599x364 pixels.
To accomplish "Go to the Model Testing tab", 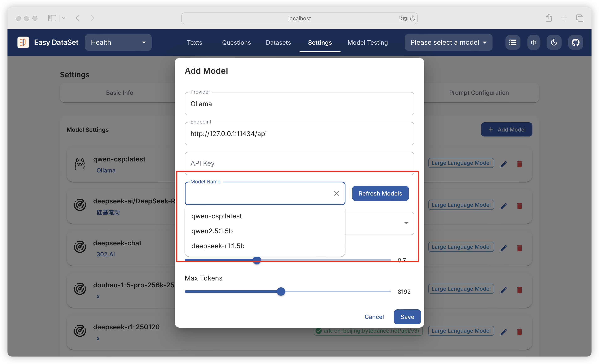I will 367,43.
